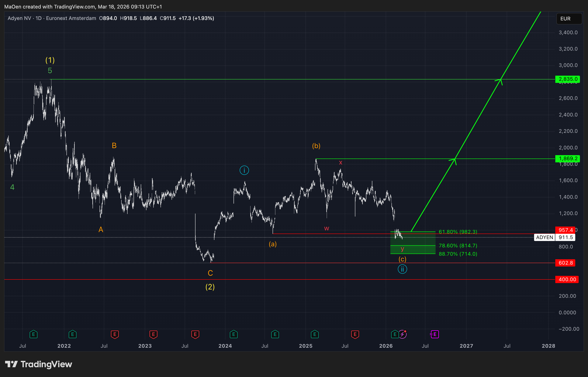Viewport: 588px width, 377px height.
Task: Click the green 1,869.2 price label
Action: 568,159
